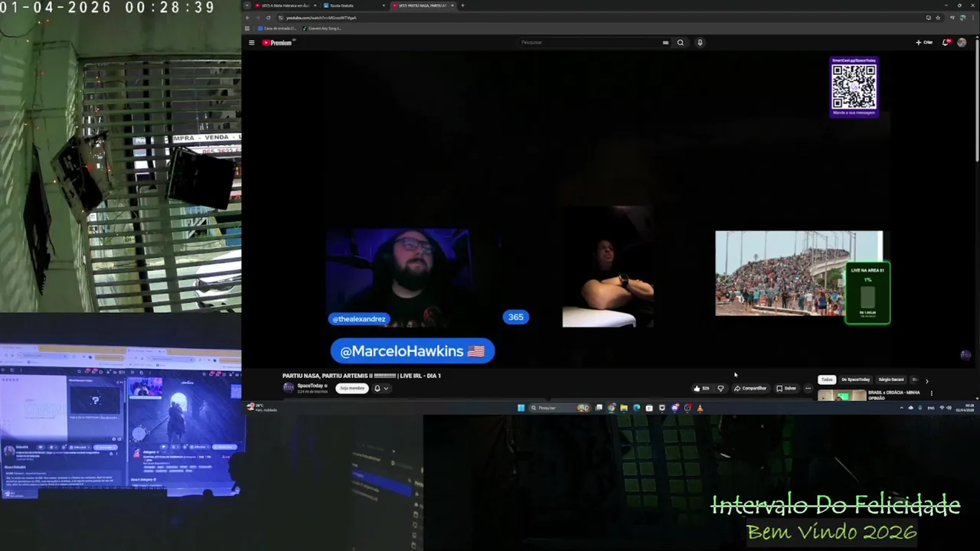Open the Convert Any Song bookmark
Image resolution: width=980 pixels, height=551 pixels.
(x=322, y=28)
